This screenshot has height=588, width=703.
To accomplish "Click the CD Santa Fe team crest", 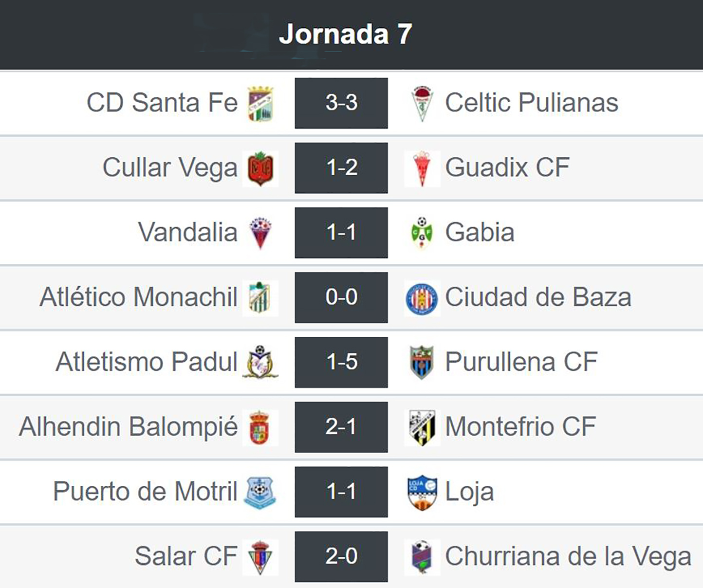I will [x=260, y=103].
